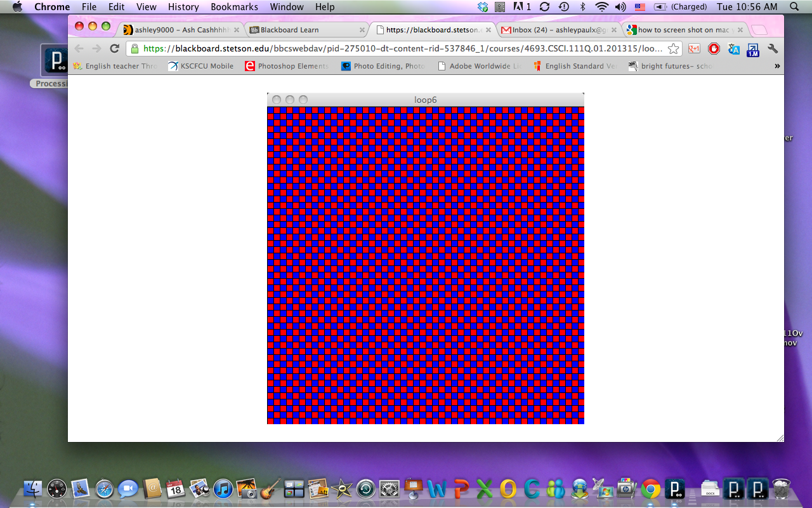
Task: Go back to the previous page
Action: (79, 49)
